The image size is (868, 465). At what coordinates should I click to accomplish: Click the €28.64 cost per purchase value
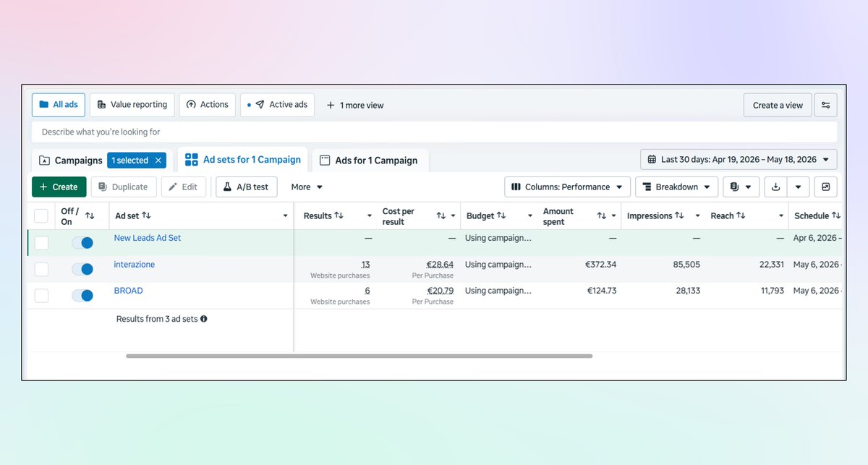(x=440, y=265)
